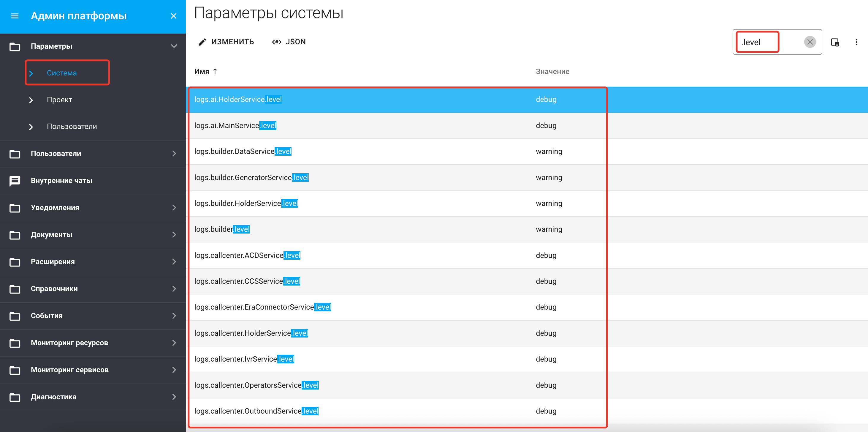Image resolution: width=868 pixels, height=432 pixels.
Task: Click the pencil ИЗМЕНИТЬ button
Action: [226, 42]
